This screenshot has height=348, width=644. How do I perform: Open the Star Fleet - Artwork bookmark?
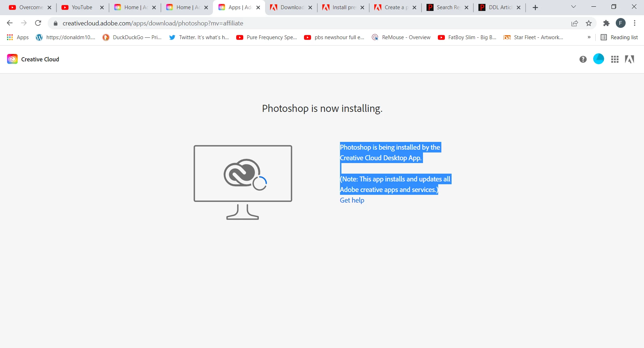[x=533, y=37]
